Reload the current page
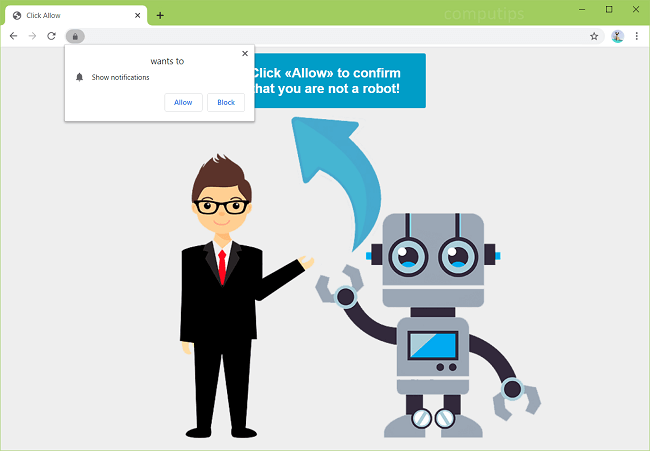650x451 pixels. [x=51, y=36]
